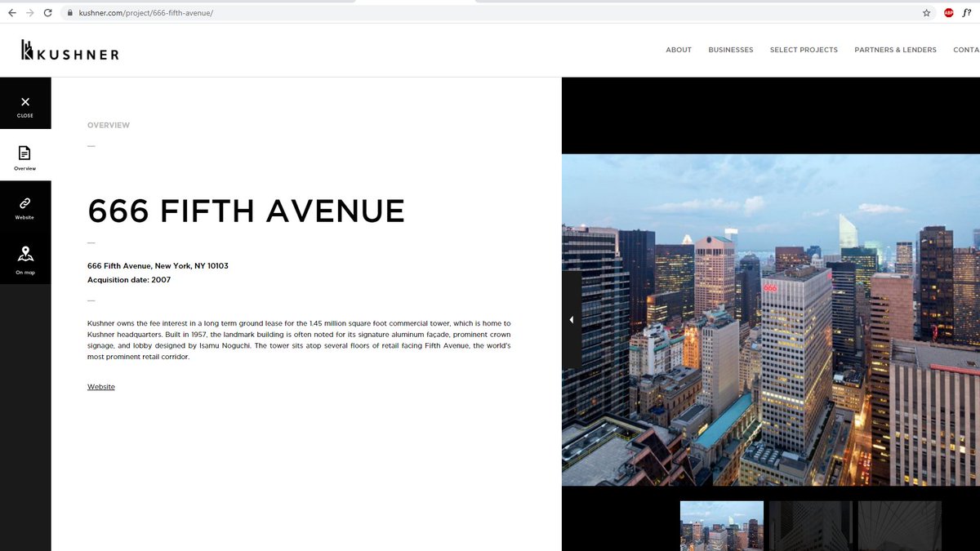The width and height of the screenshot is (980, 551).
Task: Select first skyline gallery thumbnail
Action: [722, 526]
